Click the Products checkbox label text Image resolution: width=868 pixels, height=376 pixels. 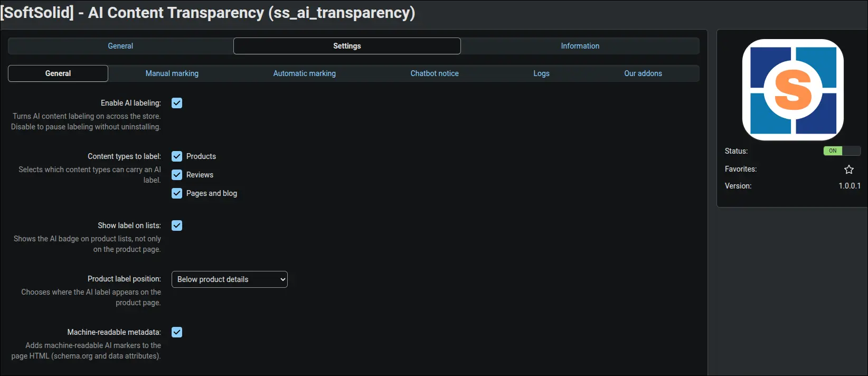201,156
